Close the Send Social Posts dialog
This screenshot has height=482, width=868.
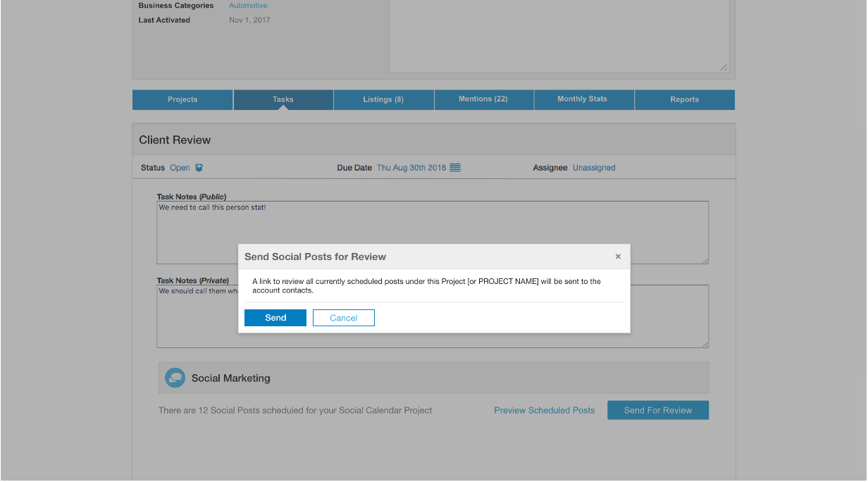point(618,257)
